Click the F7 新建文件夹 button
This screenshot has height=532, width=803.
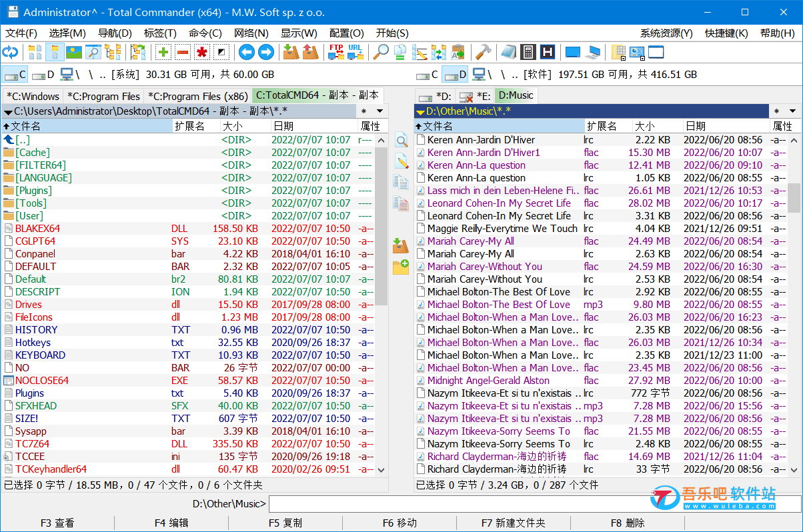tap(514, 523)
